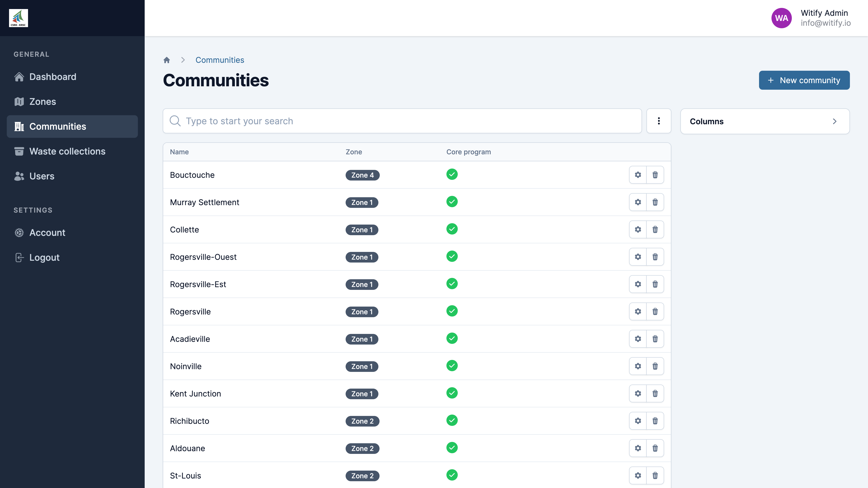Click the gear icon for Collette
The image size is (868, 488).
(637, 229)
